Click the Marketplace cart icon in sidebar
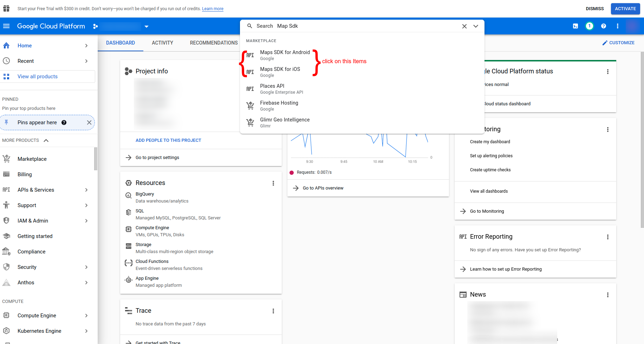 [6, 159]
